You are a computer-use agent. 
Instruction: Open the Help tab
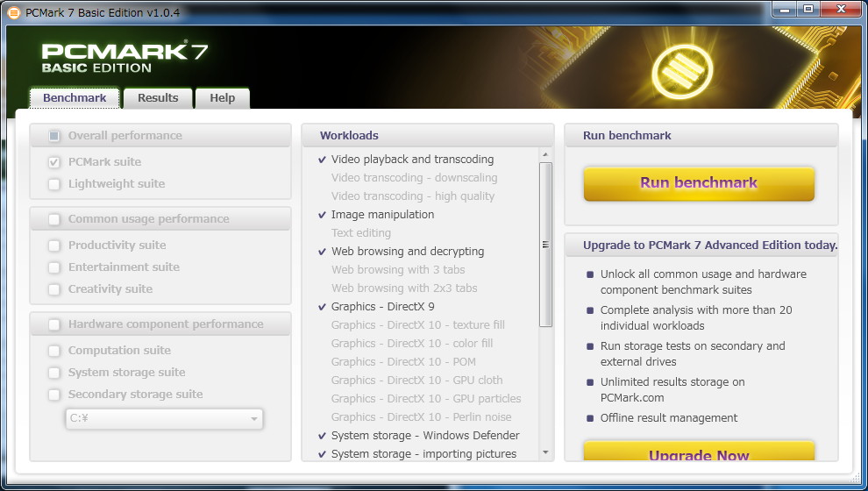click(x=223, y=98)
